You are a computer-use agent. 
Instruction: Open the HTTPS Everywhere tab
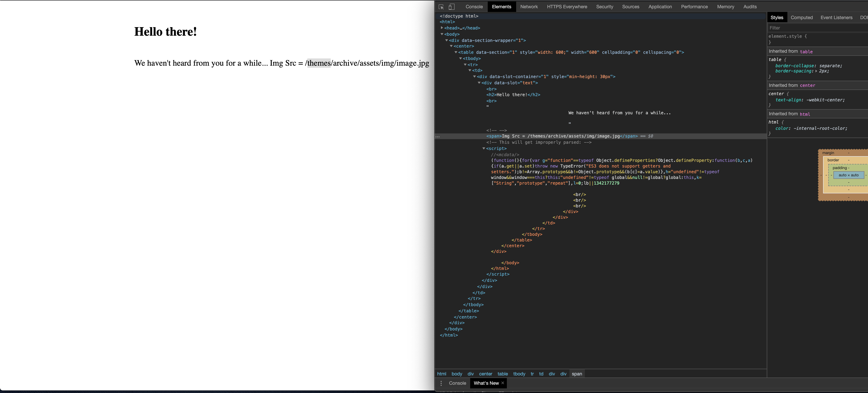[x=567, y=7]
